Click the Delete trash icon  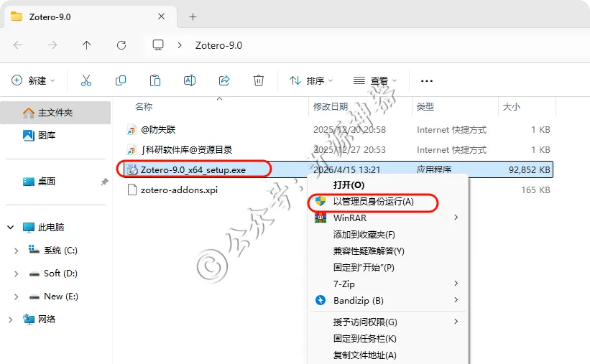259,80
